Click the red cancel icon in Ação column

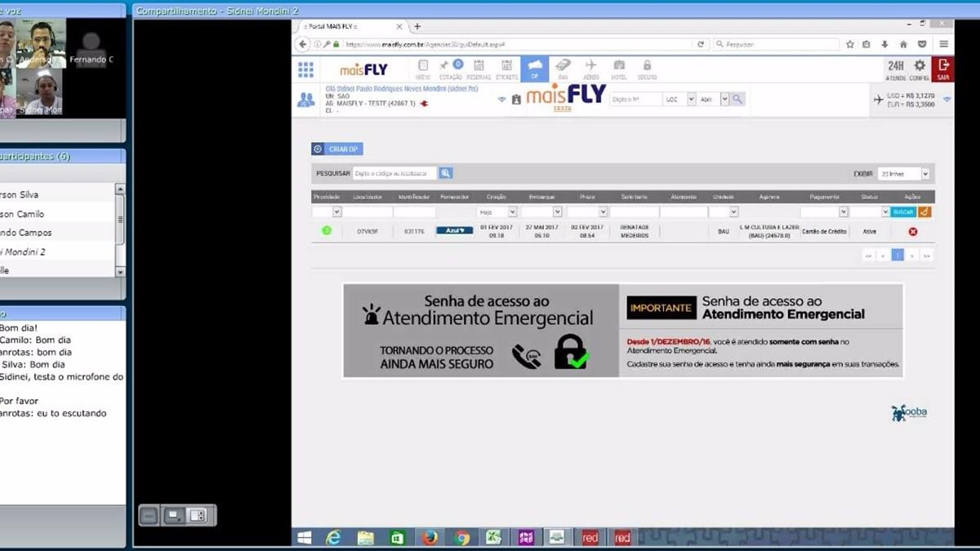pyautogui.click(x=913, y=232)
